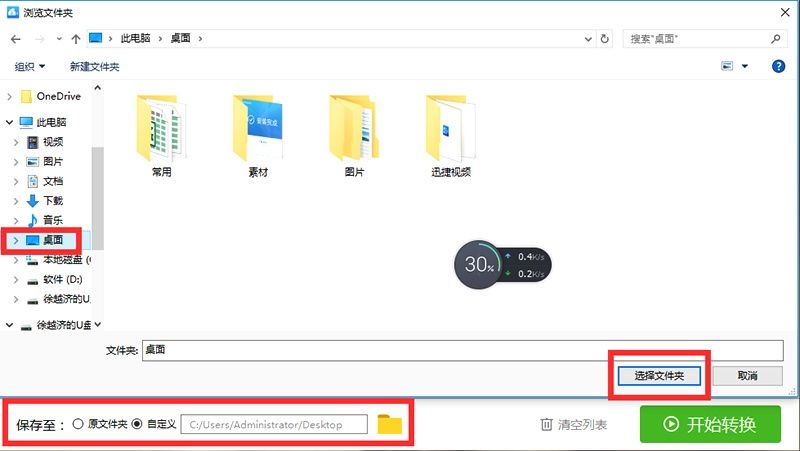Select 文档 in the navigation tree
This screenshot has height=451, width=800.
click(53, 181)
